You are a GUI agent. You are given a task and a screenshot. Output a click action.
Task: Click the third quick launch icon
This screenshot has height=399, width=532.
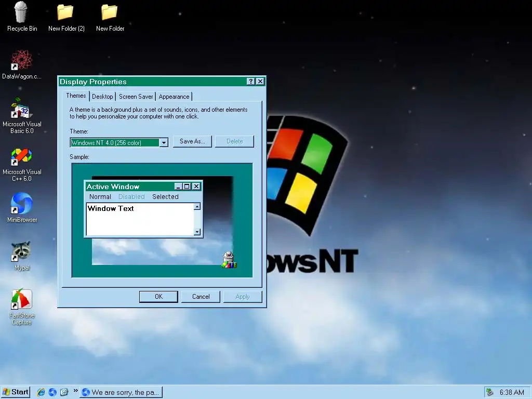[64, 392]
